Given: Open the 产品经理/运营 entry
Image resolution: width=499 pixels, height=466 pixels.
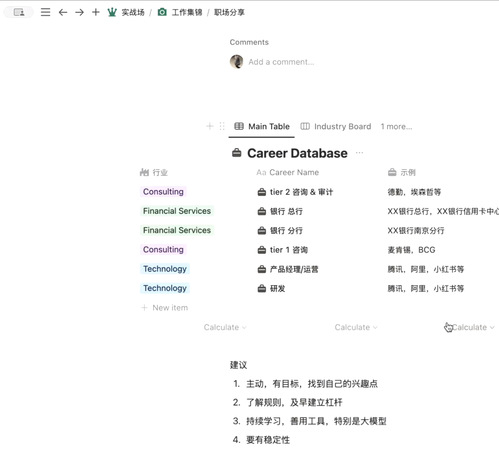Looking at the screenshot, I should coord(294,269).
